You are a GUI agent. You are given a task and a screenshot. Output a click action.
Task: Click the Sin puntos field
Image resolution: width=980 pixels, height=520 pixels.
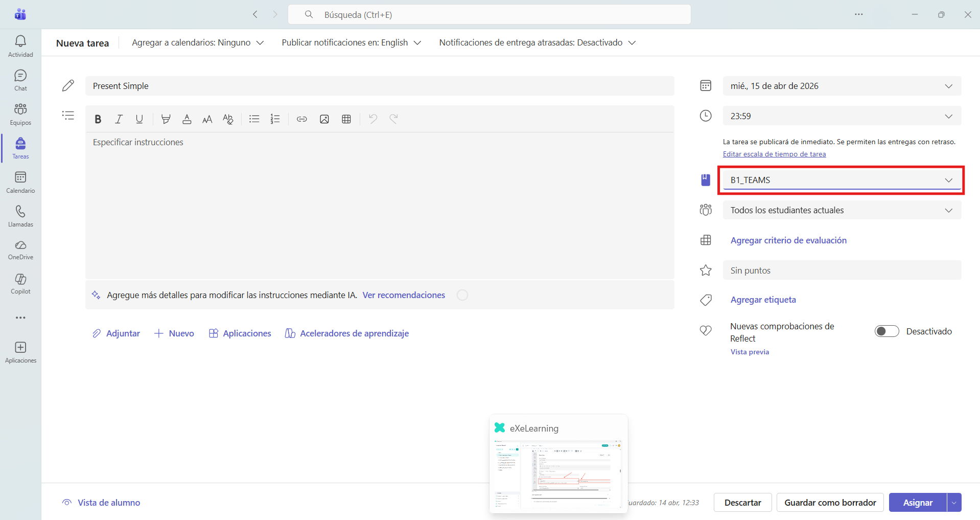click(842, 270)
